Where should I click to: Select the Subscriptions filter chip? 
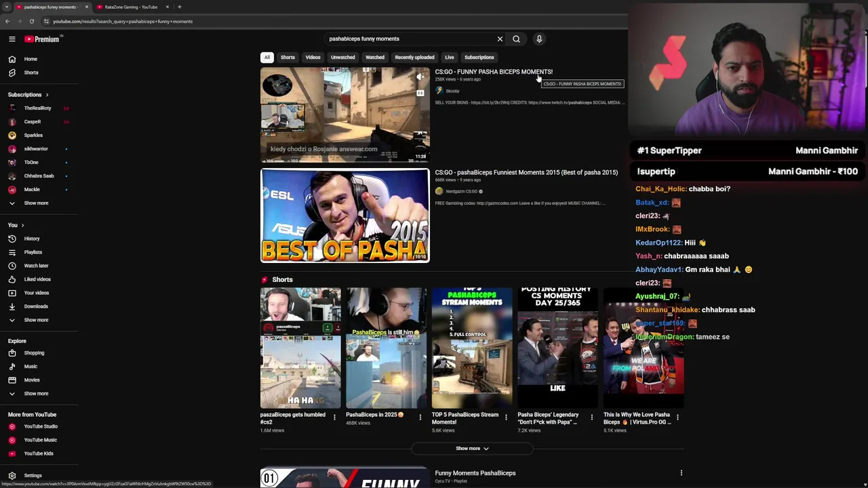[x=479, y=58]
